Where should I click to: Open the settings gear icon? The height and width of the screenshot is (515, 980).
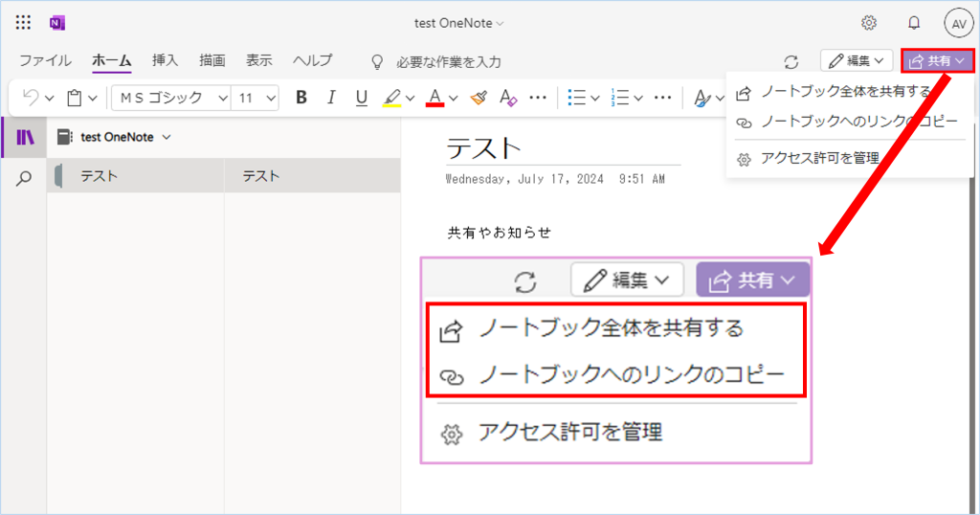click(869, 23)
